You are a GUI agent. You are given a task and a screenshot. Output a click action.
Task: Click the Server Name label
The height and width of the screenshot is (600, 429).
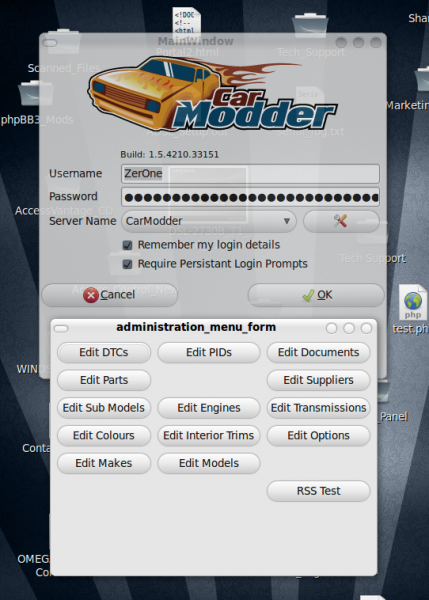[x=82, y=221]
